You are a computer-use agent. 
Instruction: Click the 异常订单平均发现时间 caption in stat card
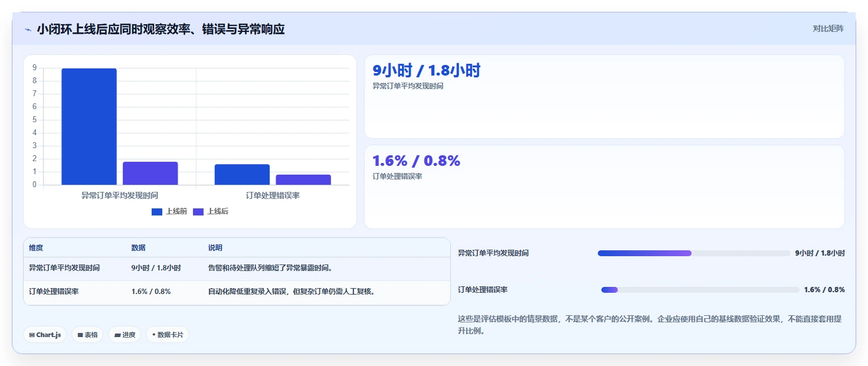click(x=408, y=86)
